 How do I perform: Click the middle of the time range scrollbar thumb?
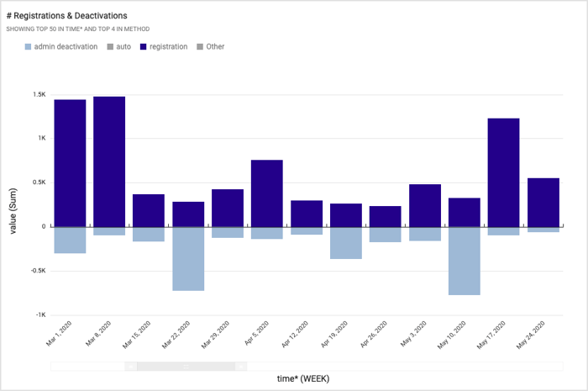point(186,366)
